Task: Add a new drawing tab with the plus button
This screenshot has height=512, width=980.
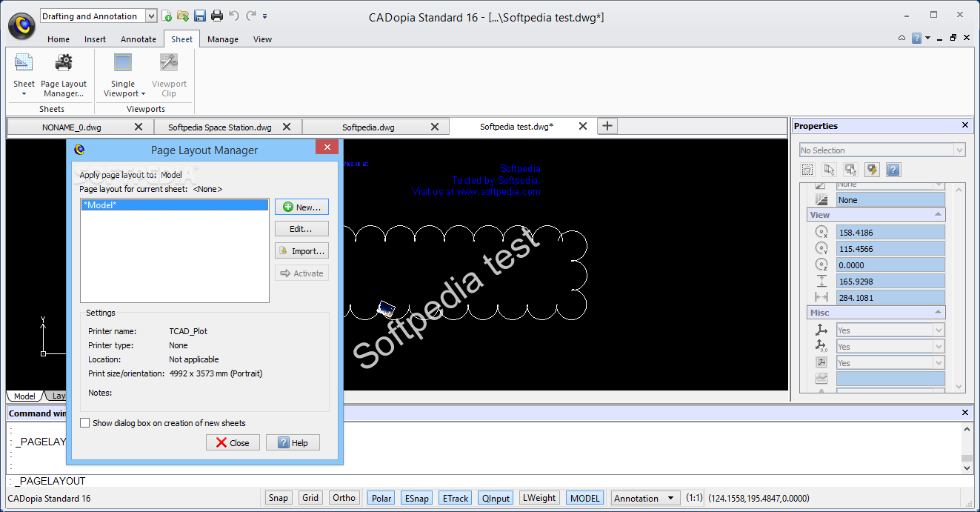Action: [x=607, y=126]
